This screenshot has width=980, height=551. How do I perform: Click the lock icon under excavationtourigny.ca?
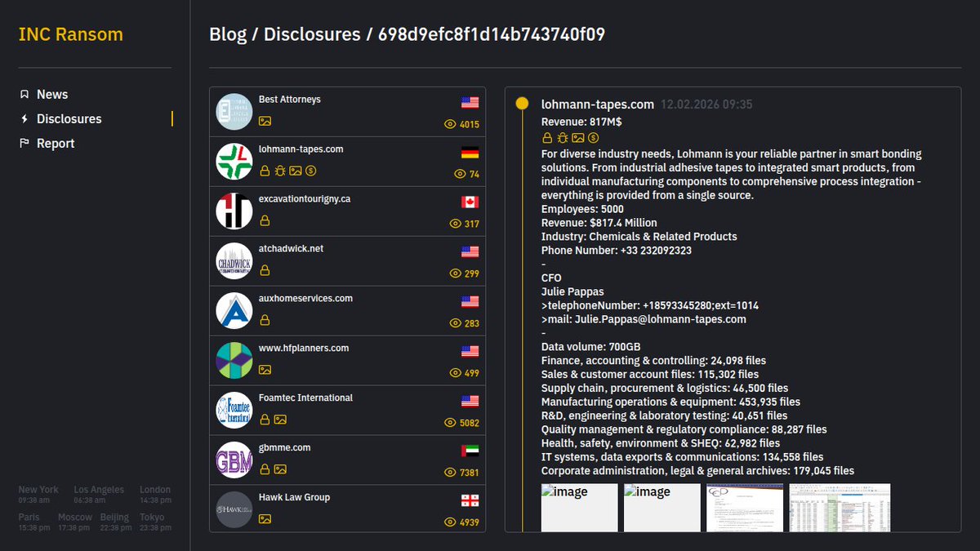pos(265,220)
